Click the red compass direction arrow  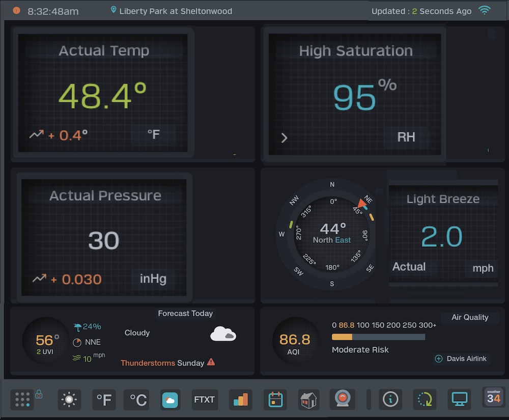361,204
